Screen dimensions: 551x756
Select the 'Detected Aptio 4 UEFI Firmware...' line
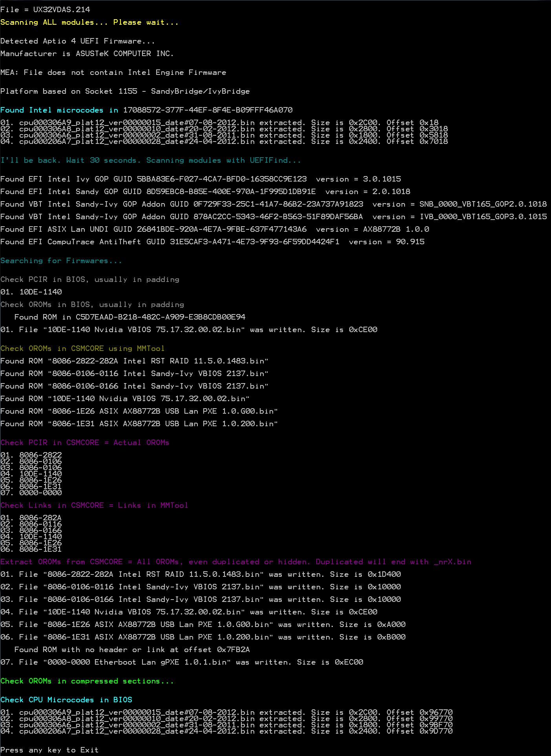pyautogui.click(x=78, y=41)
